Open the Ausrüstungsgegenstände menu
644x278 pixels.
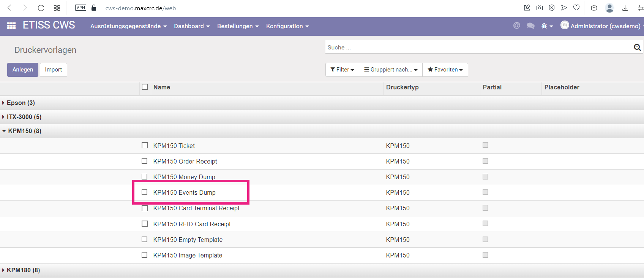pos(128,26)
